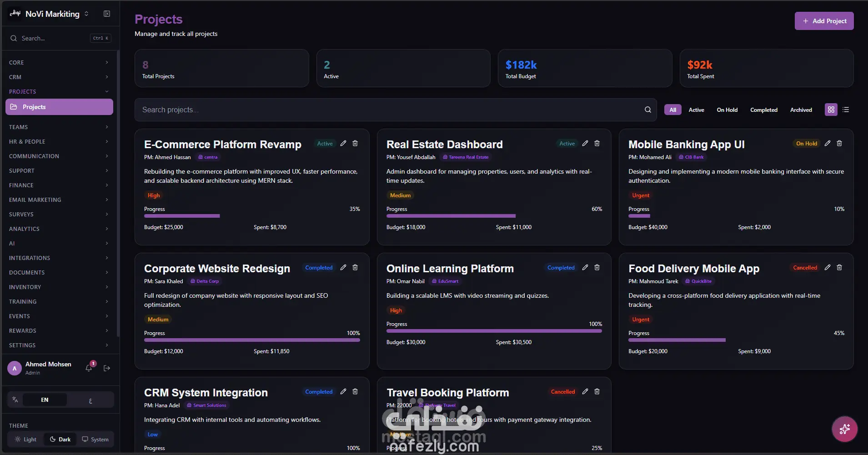Focus the Search projects input
The height and width of the screenshot is (455, 868).
396,110
